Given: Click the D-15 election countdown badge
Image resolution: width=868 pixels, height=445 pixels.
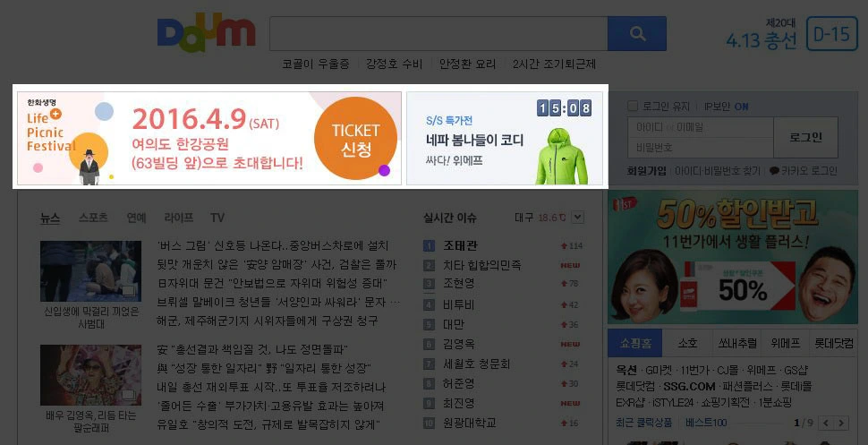Looking at the screenshot, I should (x=831, y=34).
